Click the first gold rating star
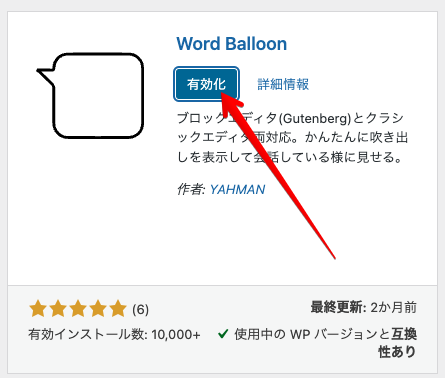 coord(38,309)
